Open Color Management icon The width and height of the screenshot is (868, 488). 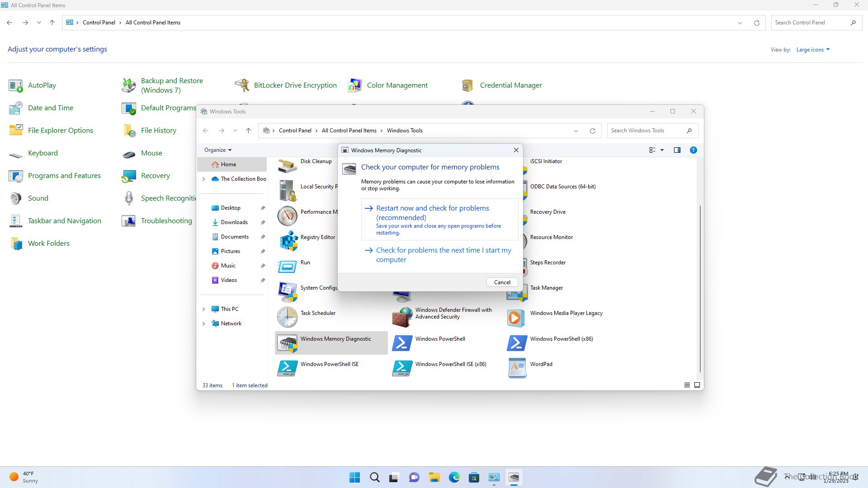pyautogui.click(x=355, y=85)
